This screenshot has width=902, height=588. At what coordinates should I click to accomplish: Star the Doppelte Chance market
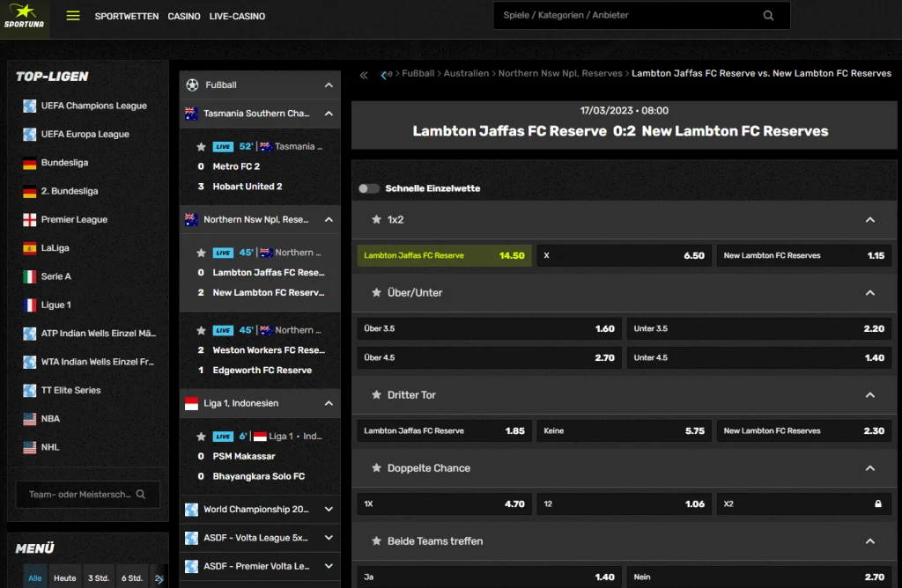(x=376, y=468)
